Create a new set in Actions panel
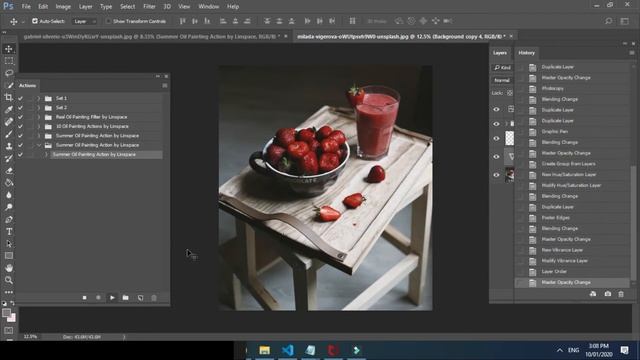The width and height of the screenshot is (640, 360). 126,298
